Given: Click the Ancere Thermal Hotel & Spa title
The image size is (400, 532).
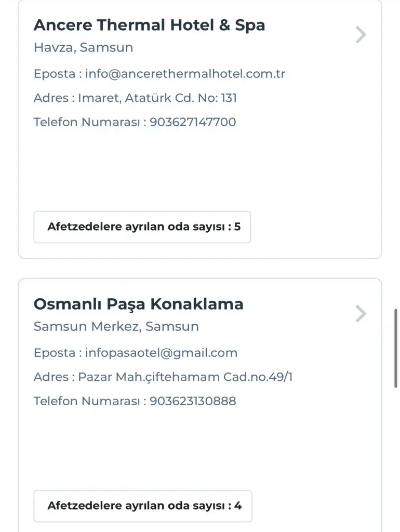Looking at the screenshot, I should point(149,25).
